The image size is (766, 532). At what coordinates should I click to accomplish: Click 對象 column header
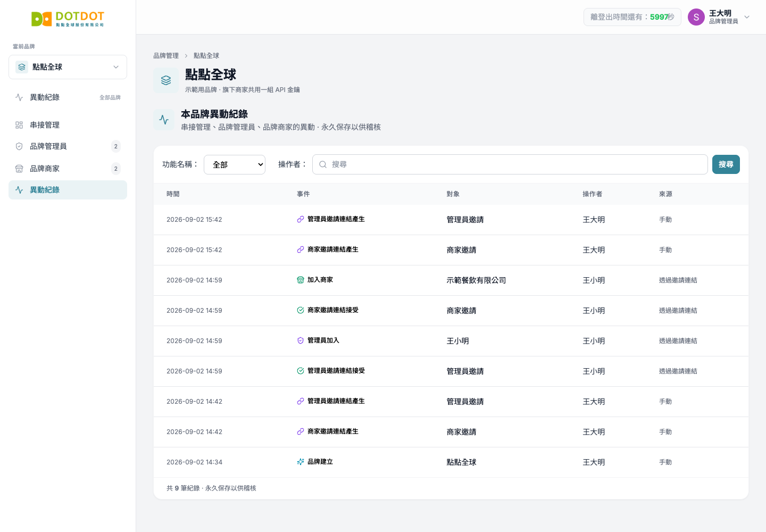[453, 194]
